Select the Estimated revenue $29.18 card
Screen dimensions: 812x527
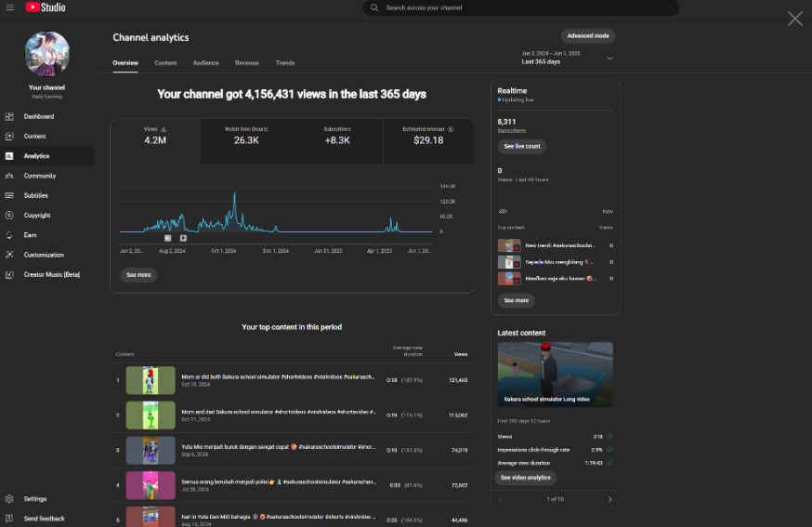(428, 141)
